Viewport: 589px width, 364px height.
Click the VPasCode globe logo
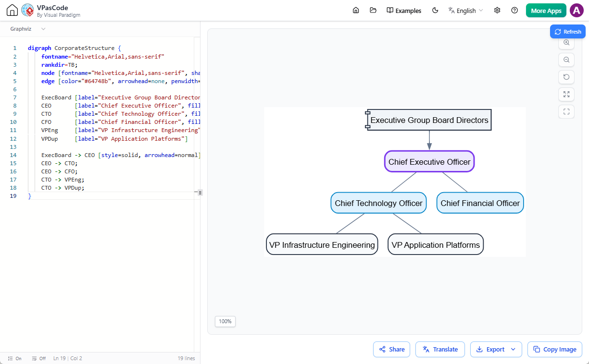[x=27, y=11]
